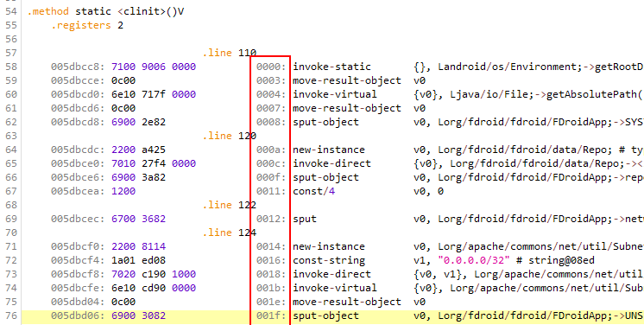Click line number 54 in the gutter
This screenshot has width=644, height=325.
[x=11, y=11]
